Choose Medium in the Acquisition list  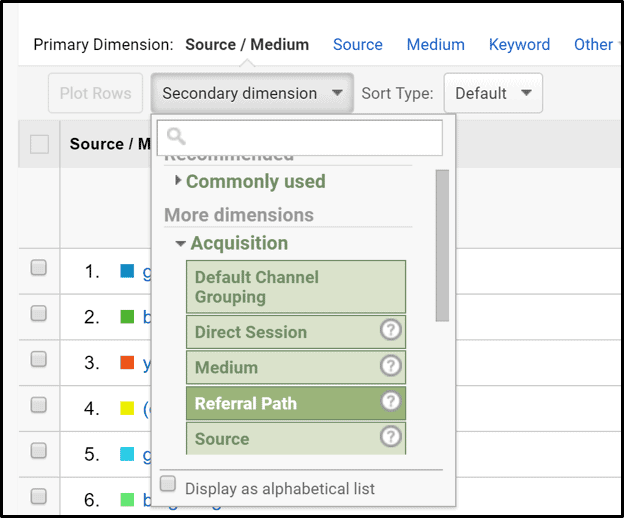(x=296, y=367)
